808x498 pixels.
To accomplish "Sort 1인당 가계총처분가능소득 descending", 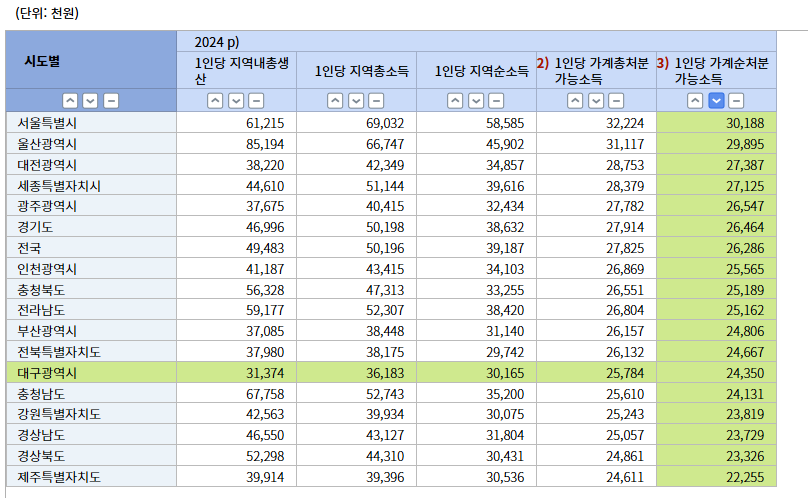I will coord(596,100).
